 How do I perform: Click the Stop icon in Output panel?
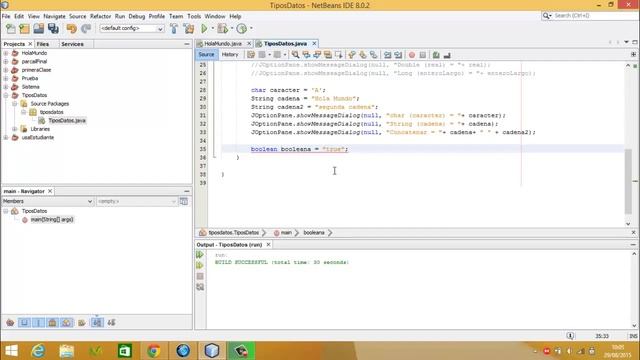pos(200,276)
